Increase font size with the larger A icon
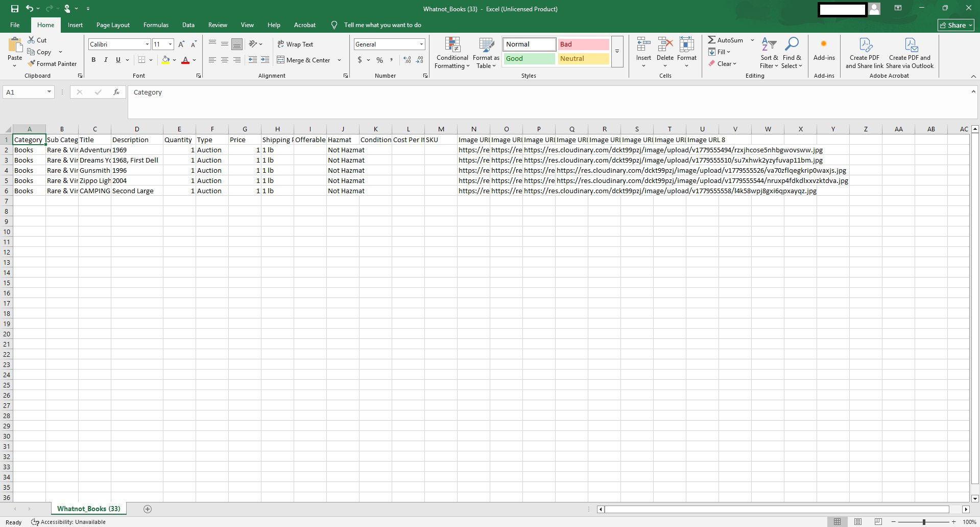The image size is (980, 527). (181, 44)
